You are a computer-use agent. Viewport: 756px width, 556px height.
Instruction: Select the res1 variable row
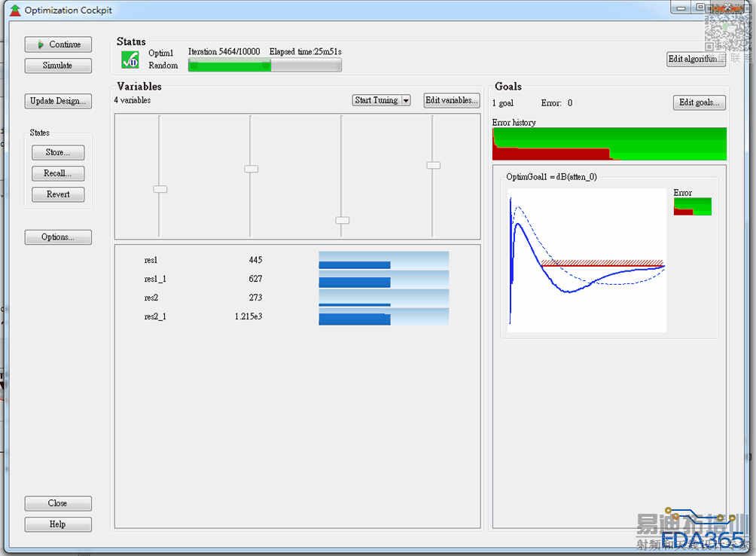[297, 261]
